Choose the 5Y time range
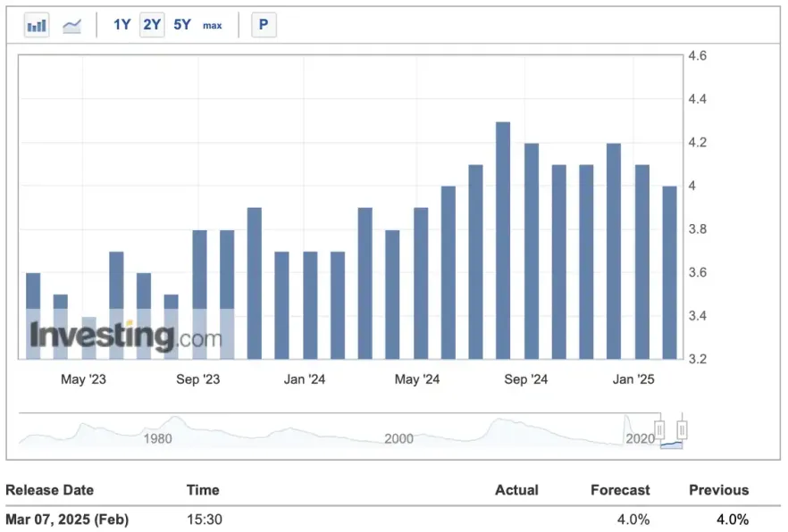Screen dimensions: 788x532 tap(182, 25)
